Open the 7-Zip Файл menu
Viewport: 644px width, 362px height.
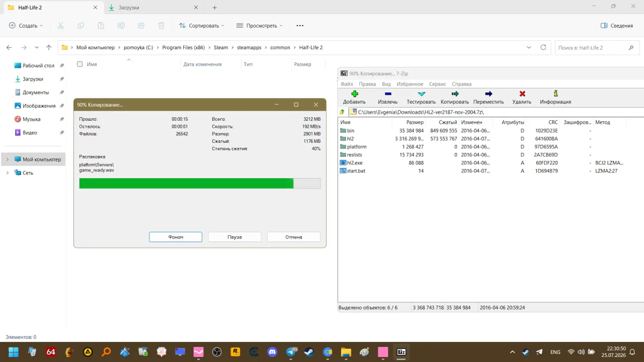[x=347, y=84]
